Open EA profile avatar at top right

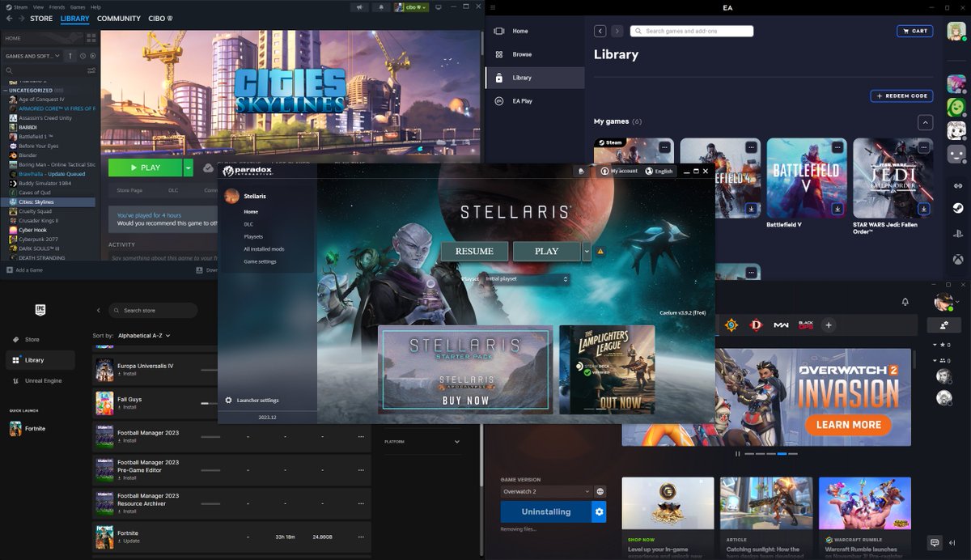956,31
